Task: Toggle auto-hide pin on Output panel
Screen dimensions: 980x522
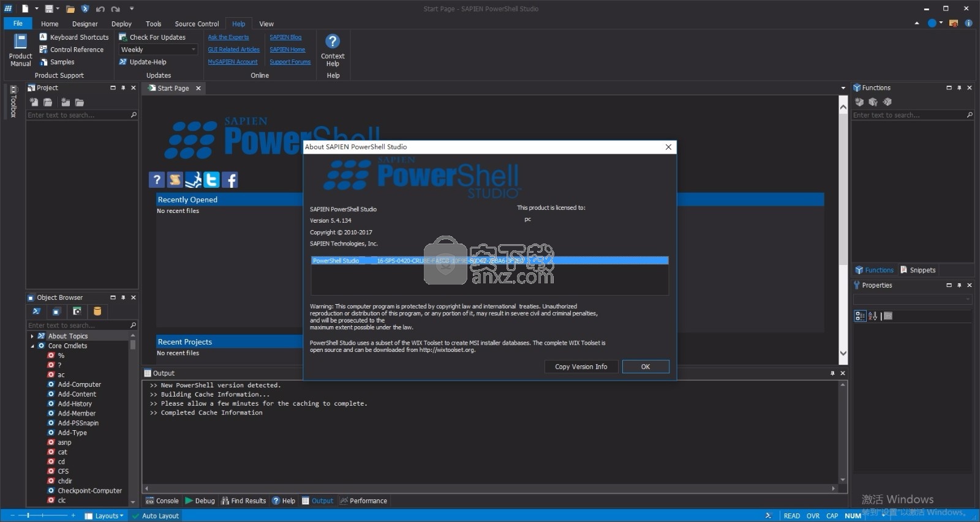Action: [x=832, y=373]
